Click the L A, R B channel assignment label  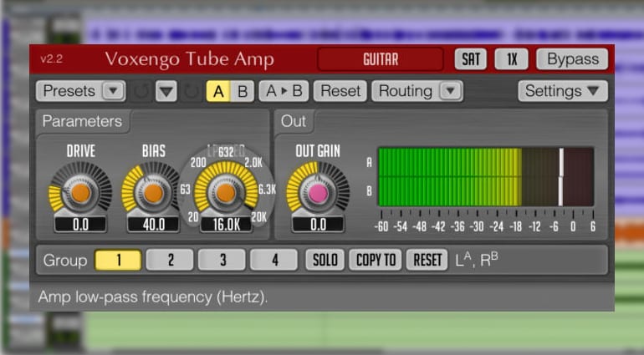(x=477, y=260)
